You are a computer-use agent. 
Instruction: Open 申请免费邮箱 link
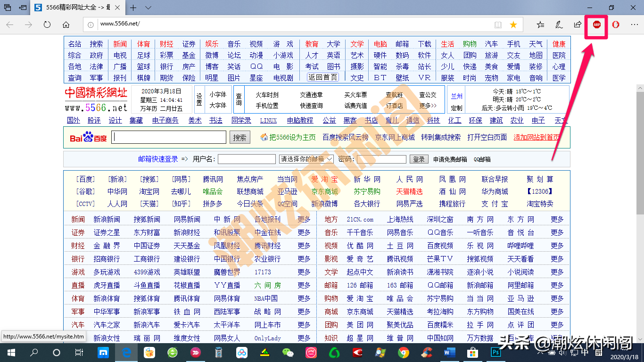click(x=450, y=160)
